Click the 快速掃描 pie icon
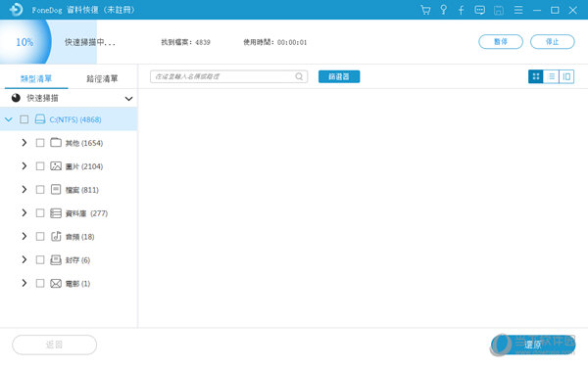Image resolution: width=588 pixels, height=368 pixels. click(16, 98)
